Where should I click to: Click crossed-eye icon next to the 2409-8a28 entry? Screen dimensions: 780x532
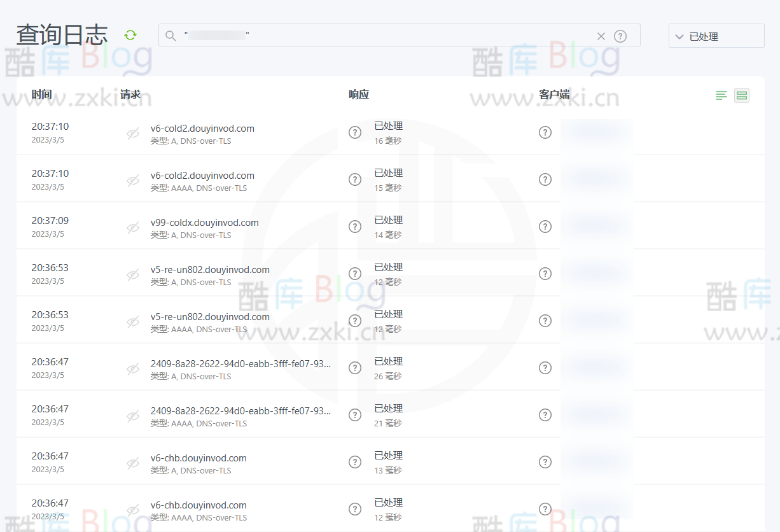click(132, 369)
